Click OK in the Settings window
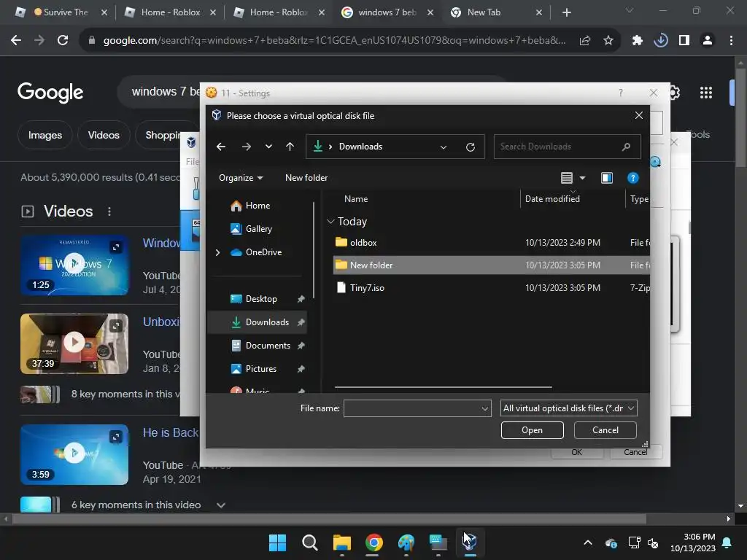747x560 pixels. click(x=576, y=452)
